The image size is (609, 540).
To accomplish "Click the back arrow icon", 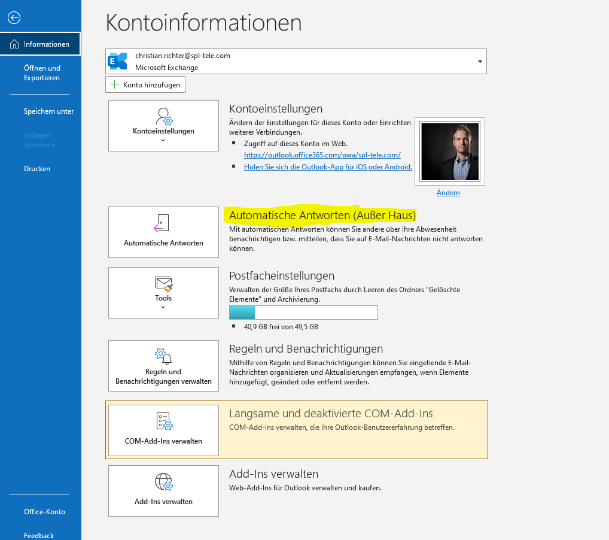I will pos(14,17).
